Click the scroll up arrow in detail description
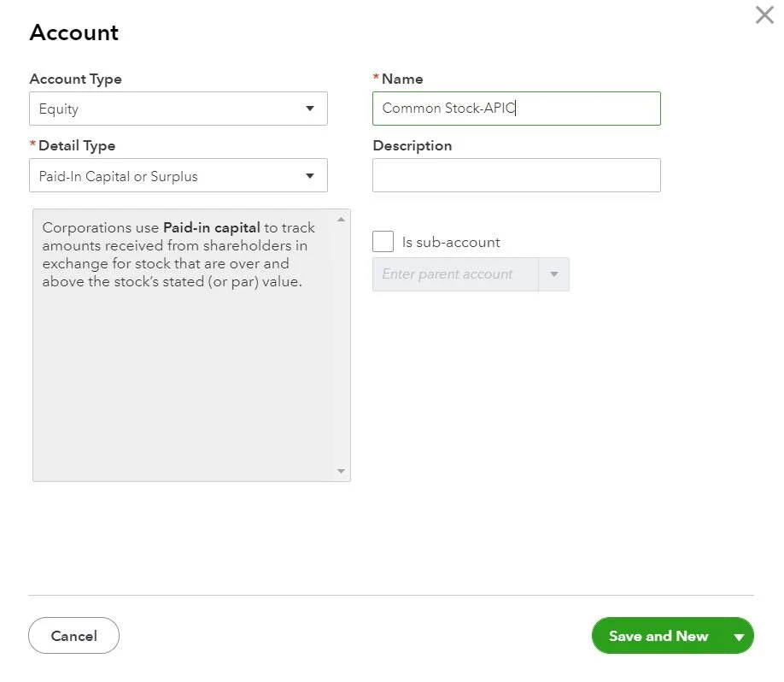 pos(342,220)
